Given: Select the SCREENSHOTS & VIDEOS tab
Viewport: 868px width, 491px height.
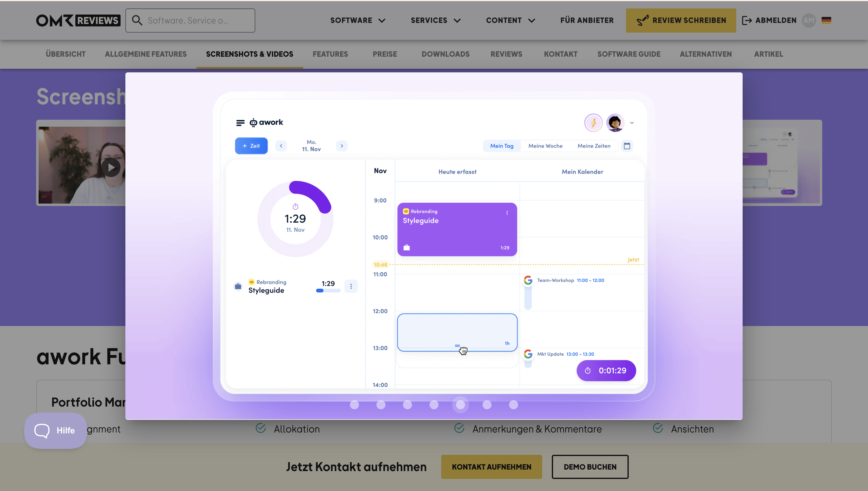Looking at the screenshot, I should point(250,54).
